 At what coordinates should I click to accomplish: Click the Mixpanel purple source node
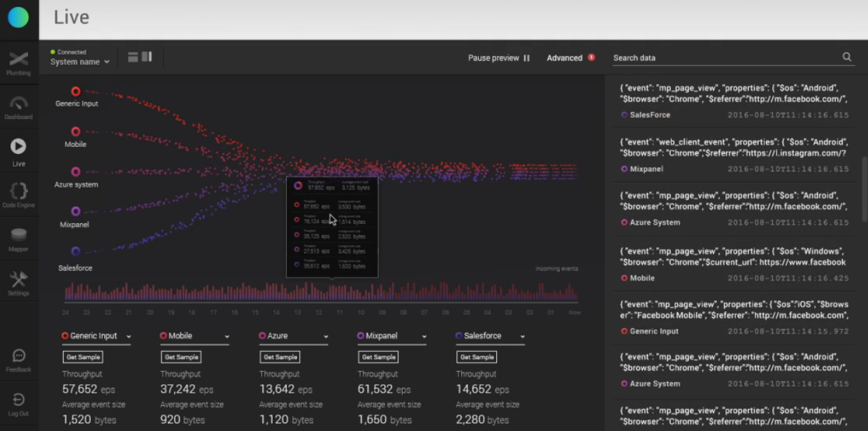coord(75,211)
